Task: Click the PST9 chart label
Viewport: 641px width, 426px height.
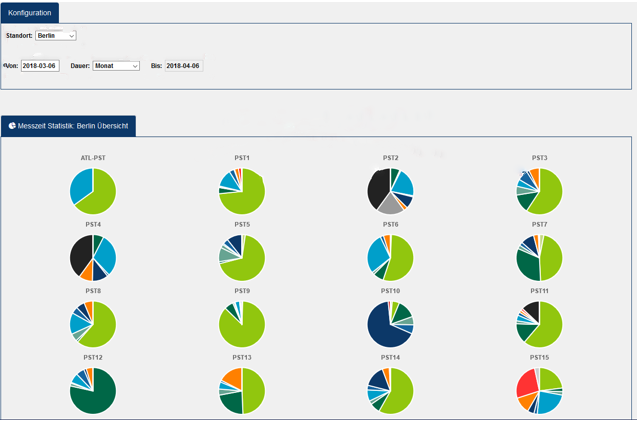Action: 242,291
